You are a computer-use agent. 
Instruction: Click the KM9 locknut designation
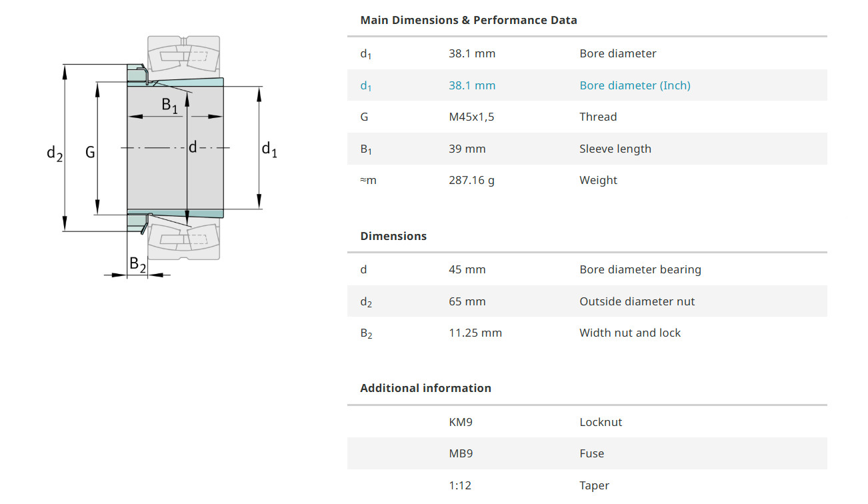(461, 422)
